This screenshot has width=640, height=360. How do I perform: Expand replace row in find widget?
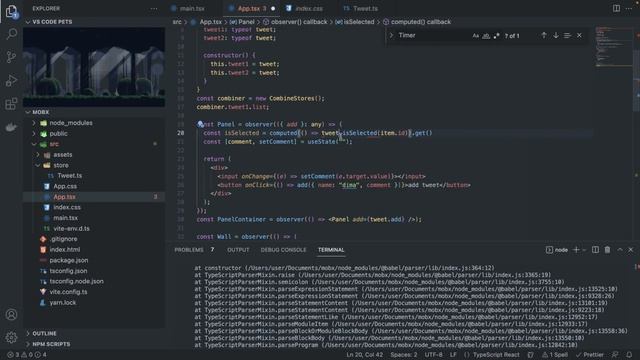(391, 36)
